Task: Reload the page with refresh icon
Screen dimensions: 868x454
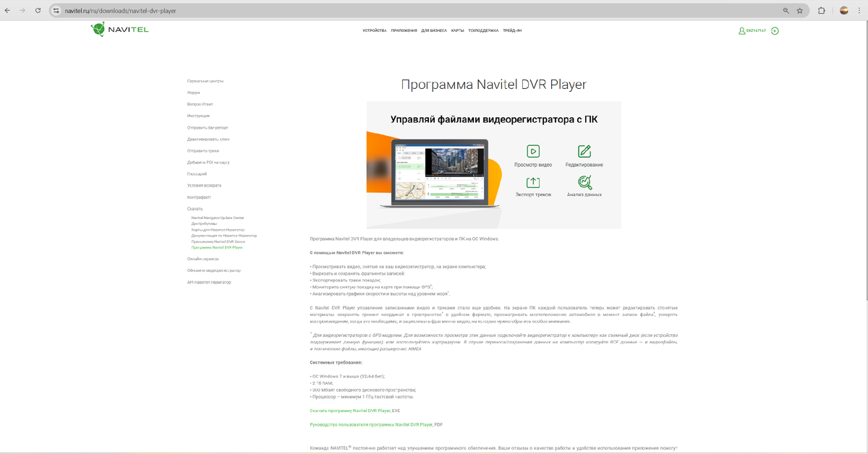Action: pos(38,11)
